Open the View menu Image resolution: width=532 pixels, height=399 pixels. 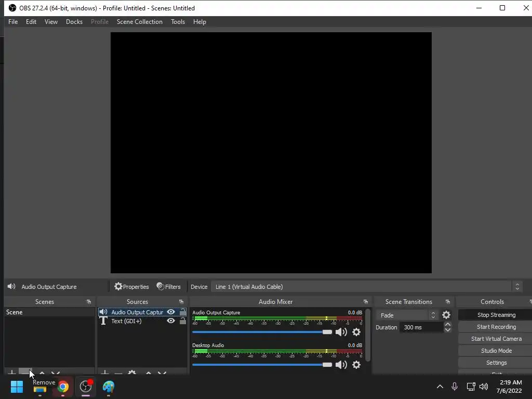click(51, 22)
